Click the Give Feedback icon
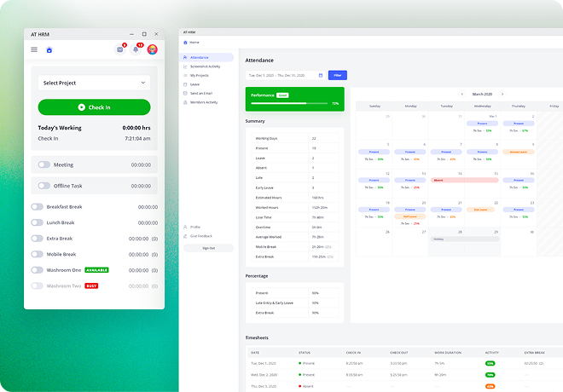This screenshot has width=563, height=392. click(185, 236)
